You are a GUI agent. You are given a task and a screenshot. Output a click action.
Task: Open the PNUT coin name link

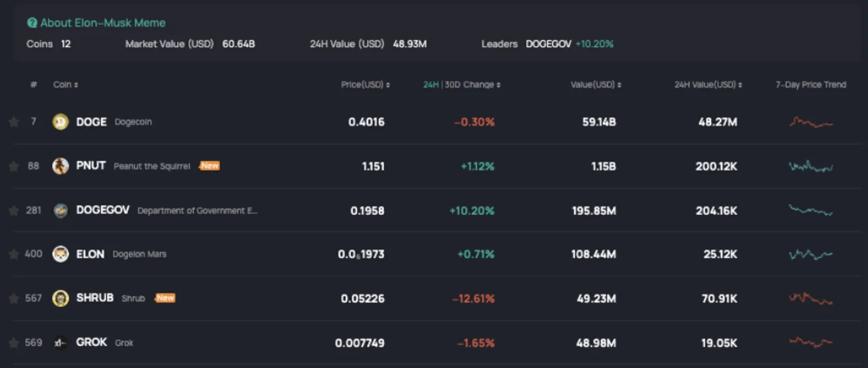pyautogui.click(x=91, y=166)
